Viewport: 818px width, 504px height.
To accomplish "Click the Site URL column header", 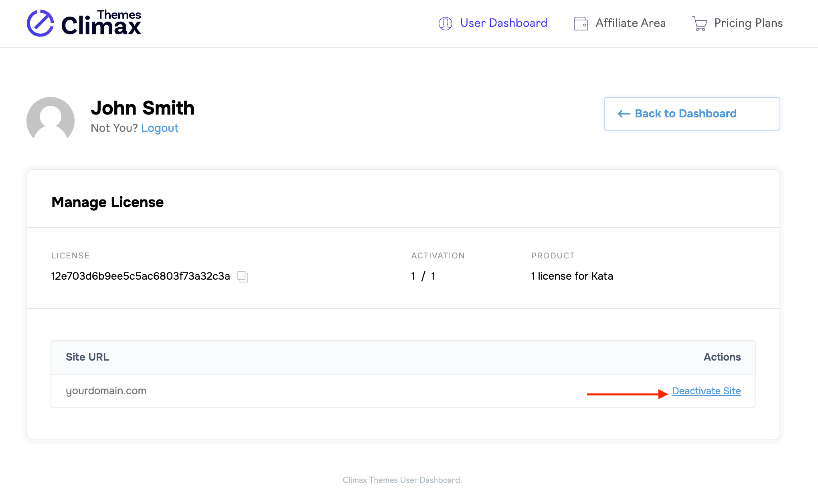I will pos(87,357).
